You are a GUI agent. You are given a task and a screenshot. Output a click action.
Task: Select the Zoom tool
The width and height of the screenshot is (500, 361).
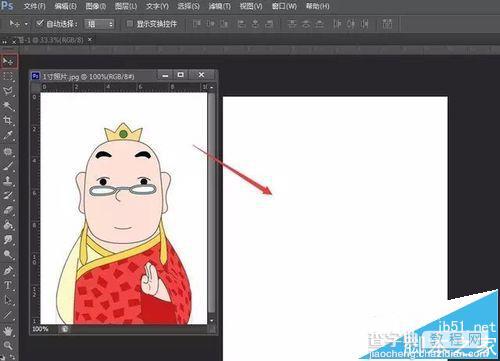click(x=8, y=345)
